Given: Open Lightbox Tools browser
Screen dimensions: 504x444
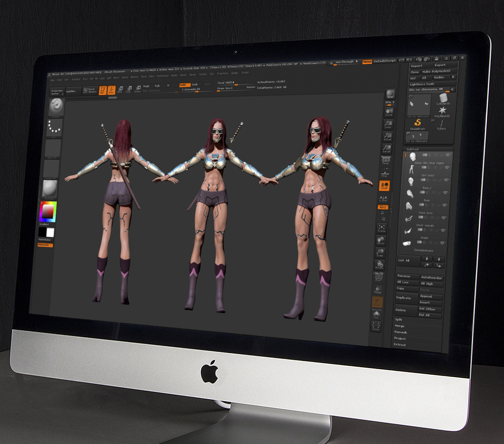Looking at the screenshot, I should pyautogui.click(x=432, y=84).
